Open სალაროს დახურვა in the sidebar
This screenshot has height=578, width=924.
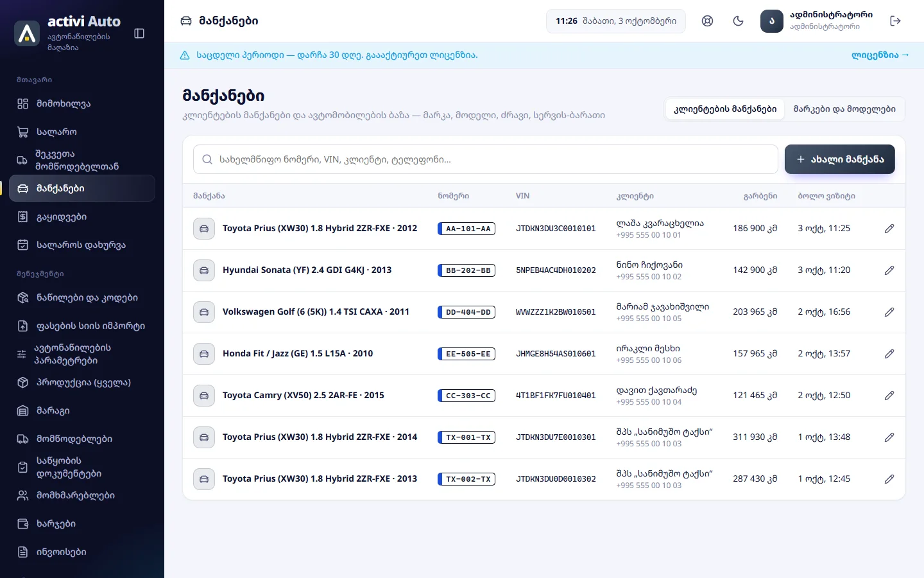coord(82,245)
